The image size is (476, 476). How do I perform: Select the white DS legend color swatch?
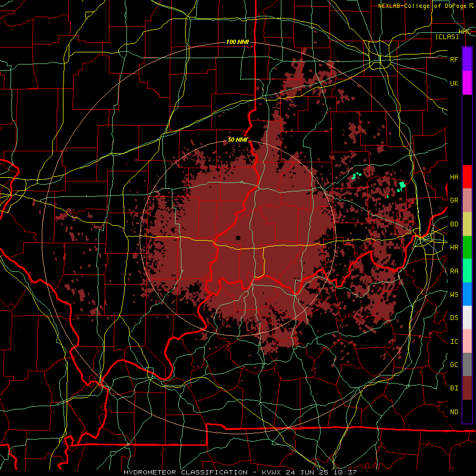click(x=467, y=317)
